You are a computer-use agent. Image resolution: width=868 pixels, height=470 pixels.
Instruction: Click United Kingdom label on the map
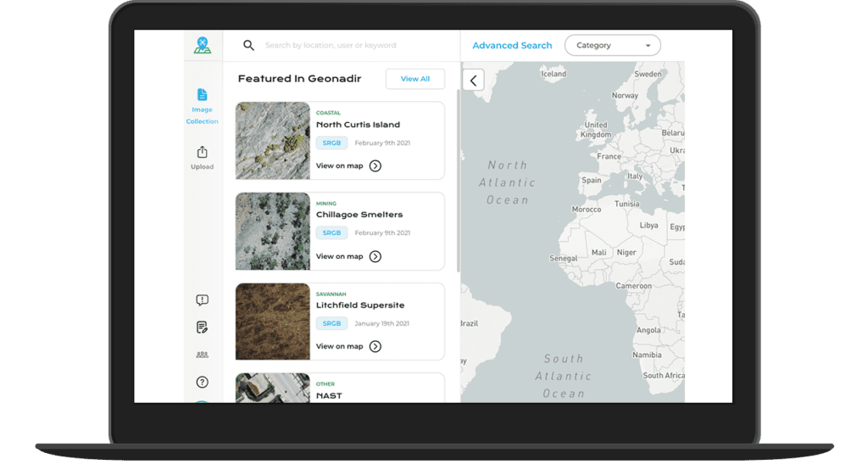596,130
